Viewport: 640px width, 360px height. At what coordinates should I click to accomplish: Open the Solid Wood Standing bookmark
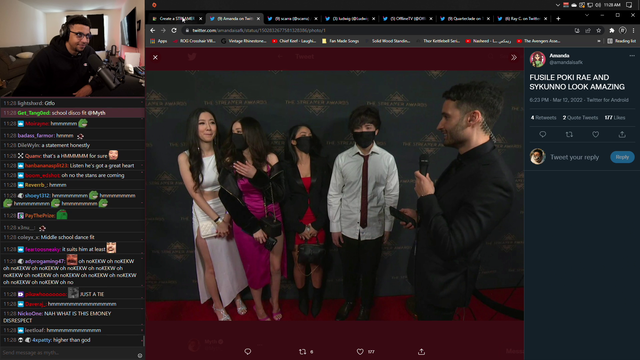coord(388,41)
